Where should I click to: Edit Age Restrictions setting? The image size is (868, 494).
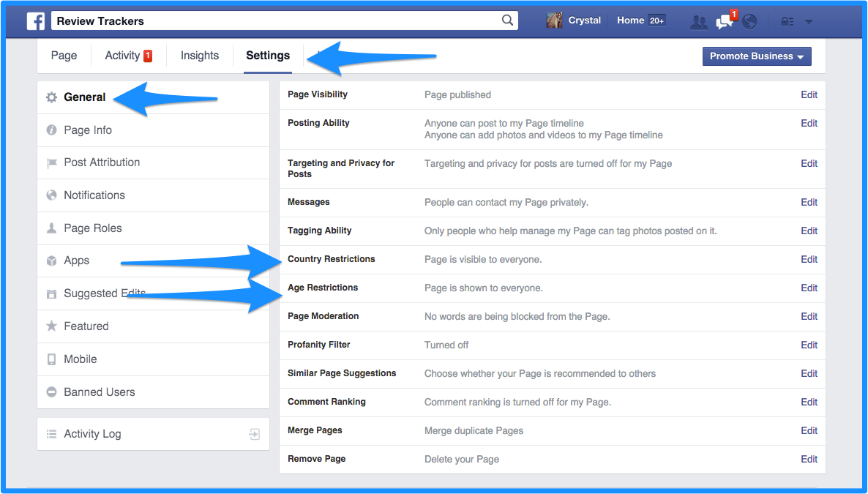(x=809, y=288)
